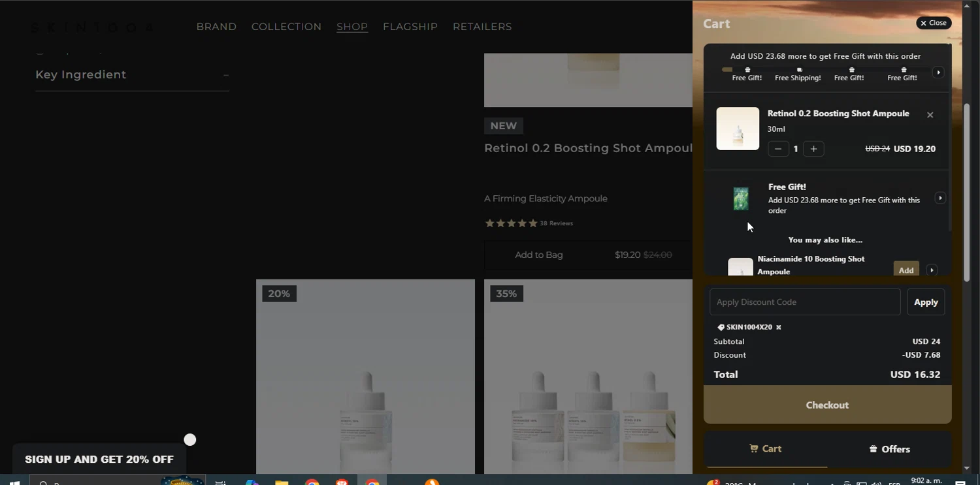Screen dimensions: 980x485
Task: Click the NEW badge on Retinol product
Action: click(x=503, y=126)
